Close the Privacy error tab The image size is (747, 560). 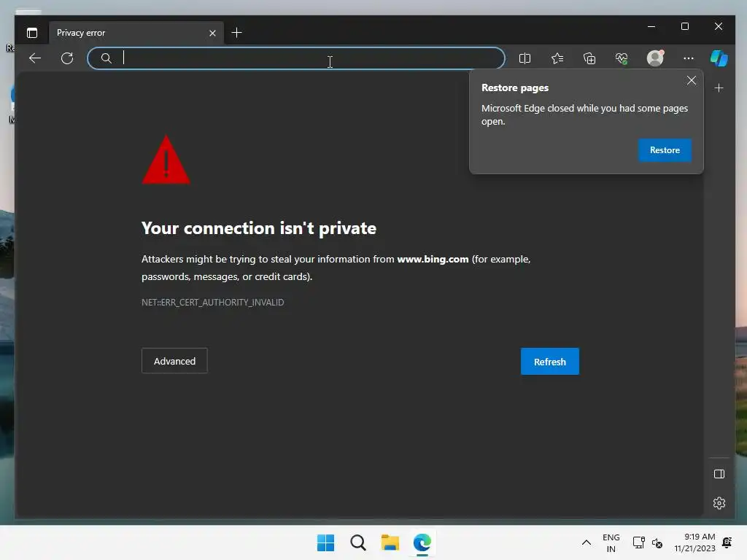point(212,33)
